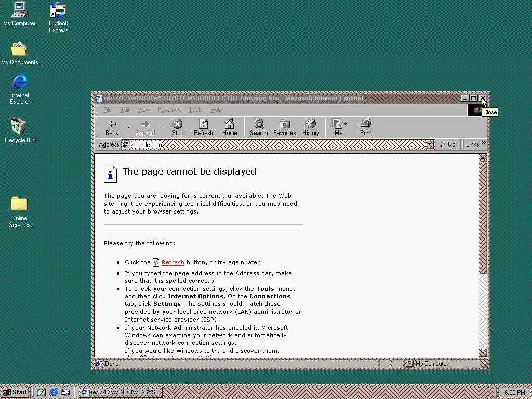Click the scroll up arrow on page scrollbar
Viewport: 532px width, 399px height.
(x=483, y=158)
